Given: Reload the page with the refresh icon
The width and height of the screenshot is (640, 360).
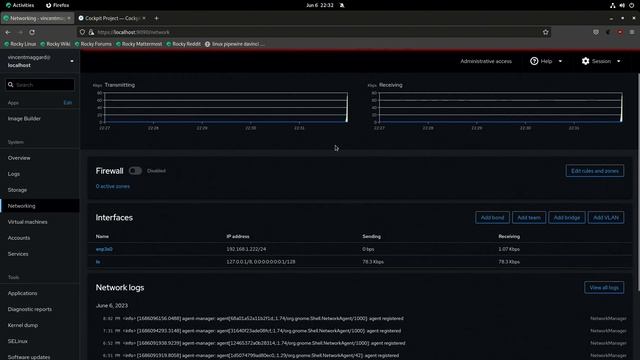Looking at the screenshot, I should 32,32.
